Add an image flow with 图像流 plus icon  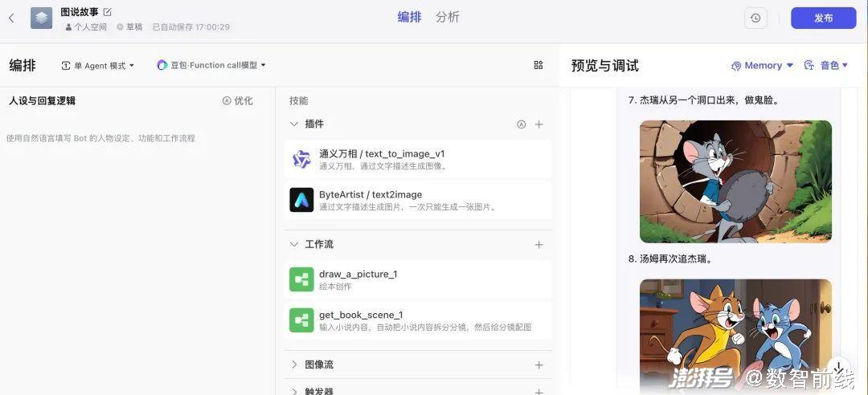539,365
